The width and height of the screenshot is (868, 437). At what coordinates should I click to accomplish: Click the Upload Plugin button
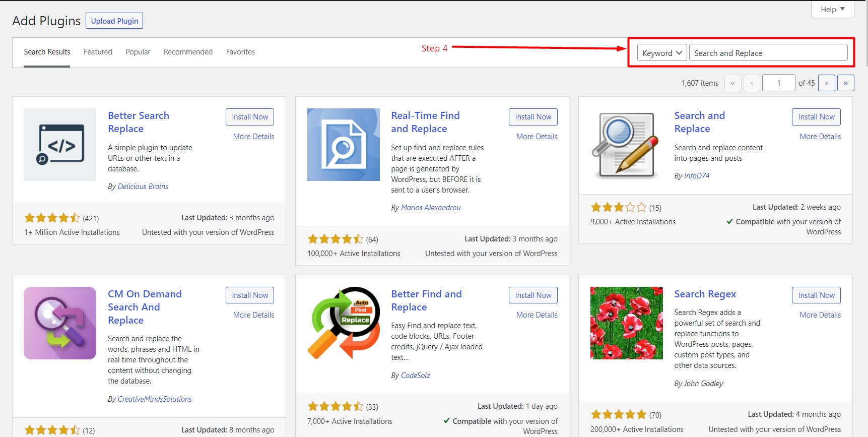pyautogui.click(x=114, y=21)
